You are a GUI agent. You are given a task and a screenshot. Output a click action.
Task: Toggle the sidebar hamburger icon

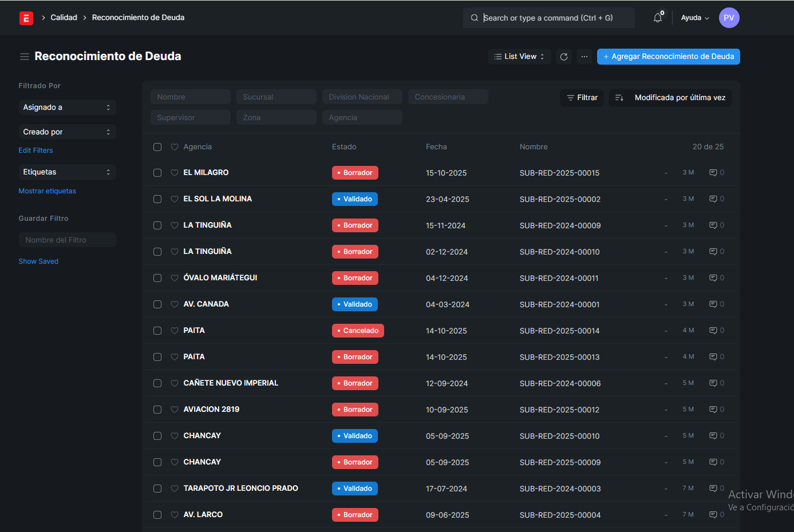pos(25,57)
